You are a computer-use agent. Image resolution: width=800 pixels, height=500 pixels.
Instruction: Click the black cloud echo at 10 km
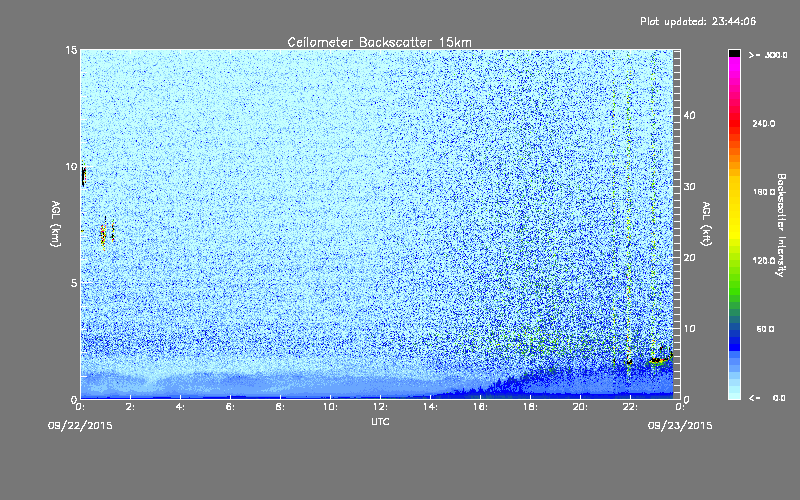pos(84,176)
